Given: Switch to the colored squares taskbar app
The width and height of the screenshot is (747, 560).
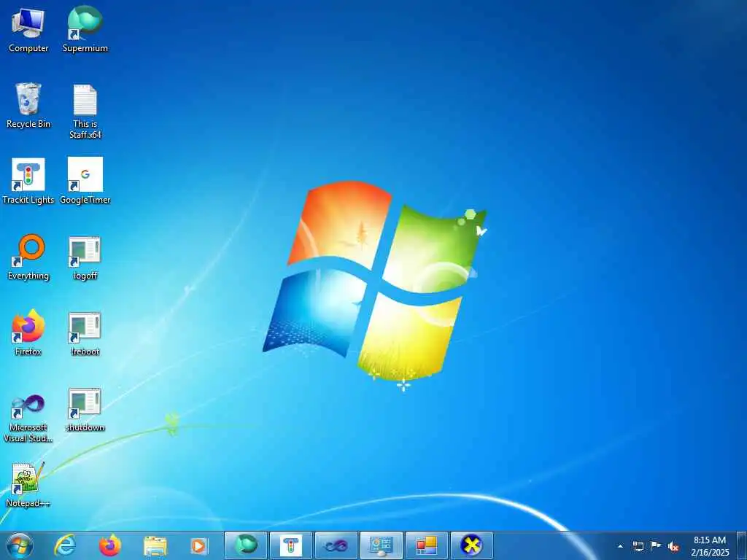Looking at the screenshot, I should [x=426, y=545].
